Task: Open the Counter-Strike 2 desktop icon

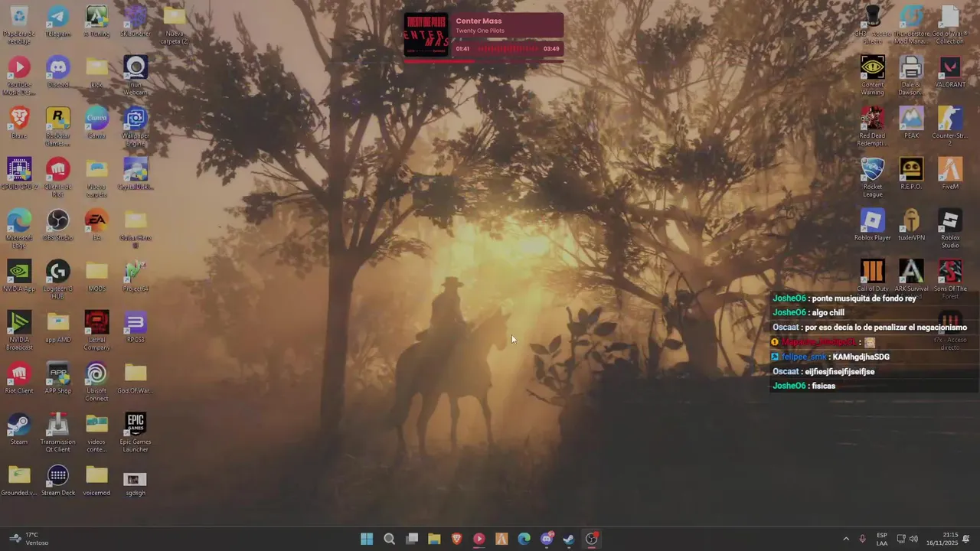Action: 950,127
